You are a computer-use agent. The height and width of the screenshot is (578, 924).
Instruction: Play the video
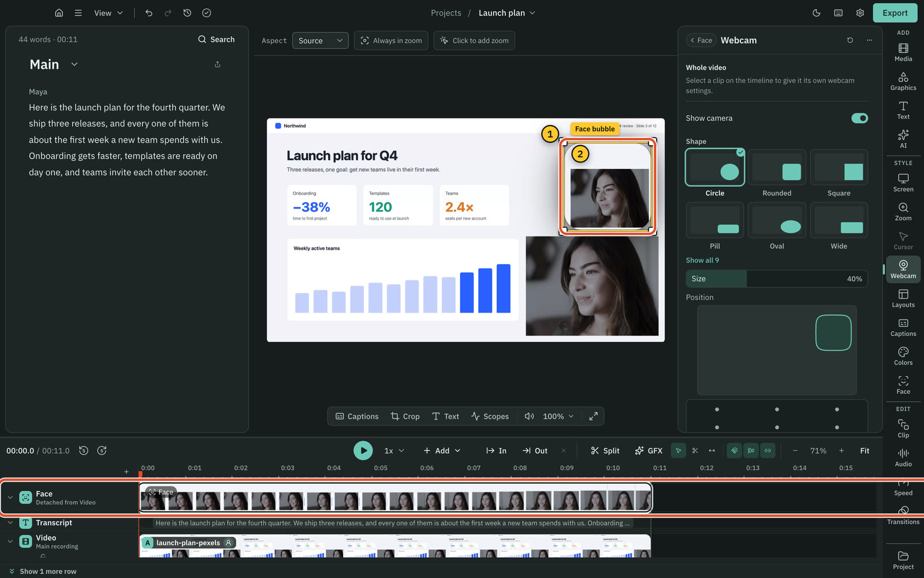(x=363, y=451)
